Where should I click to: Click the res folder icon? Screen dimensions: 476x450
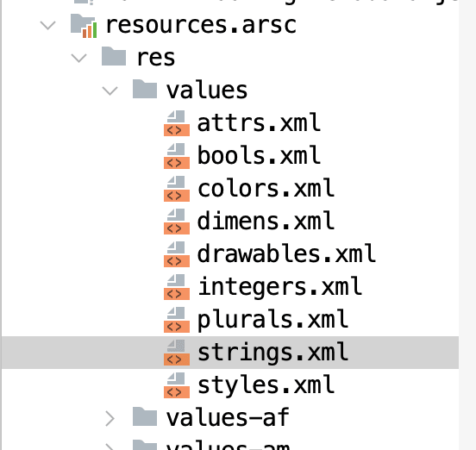[114, 56]
